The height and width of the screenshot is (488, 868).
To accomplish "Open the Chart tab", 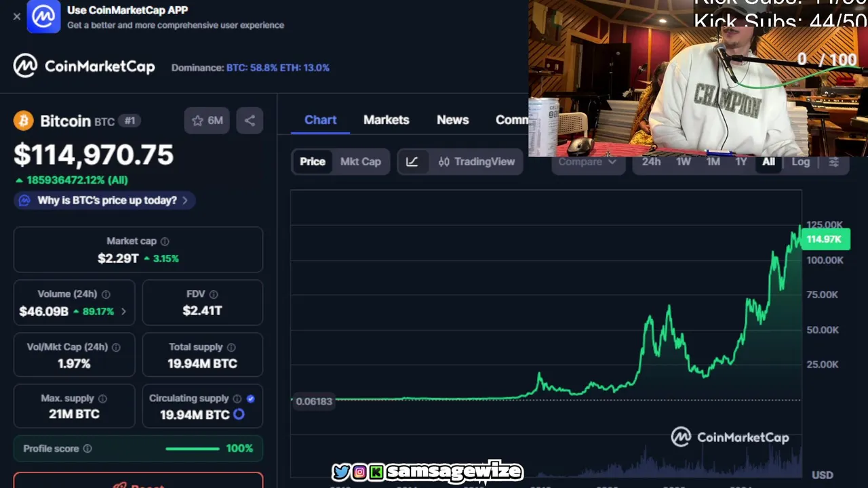I will point(320,120).
